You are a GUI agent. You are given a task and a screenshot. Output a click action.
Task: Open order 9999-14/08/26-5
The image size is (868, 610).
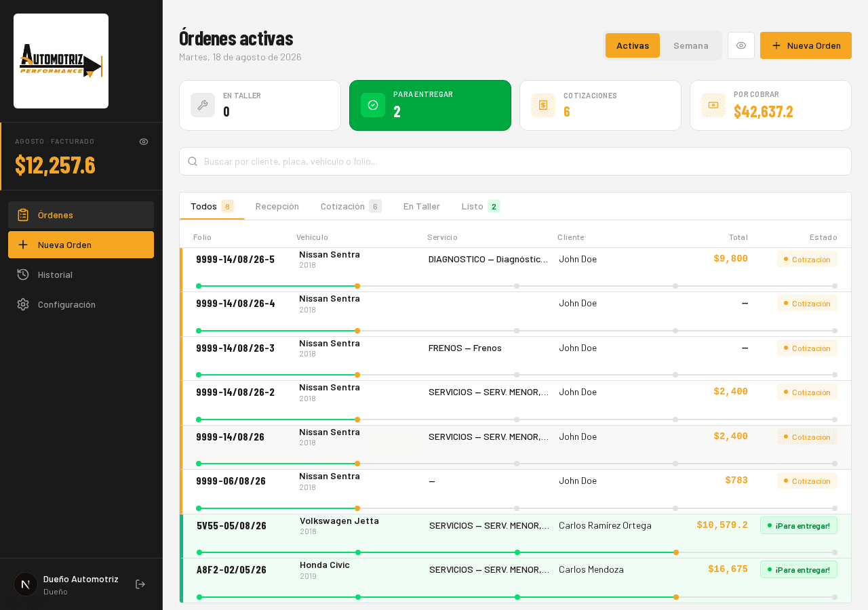click(515, 270)
